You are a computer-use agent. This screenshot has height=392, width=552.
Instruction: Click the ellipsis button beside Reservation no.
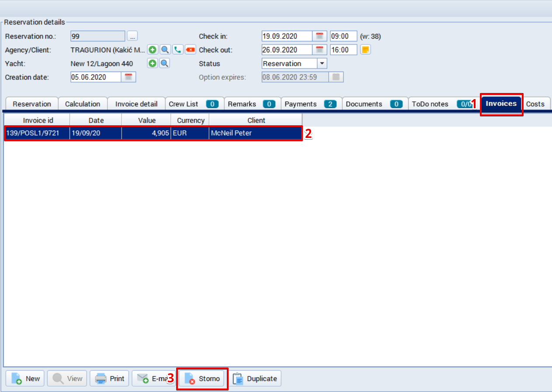tap(132, 36)
